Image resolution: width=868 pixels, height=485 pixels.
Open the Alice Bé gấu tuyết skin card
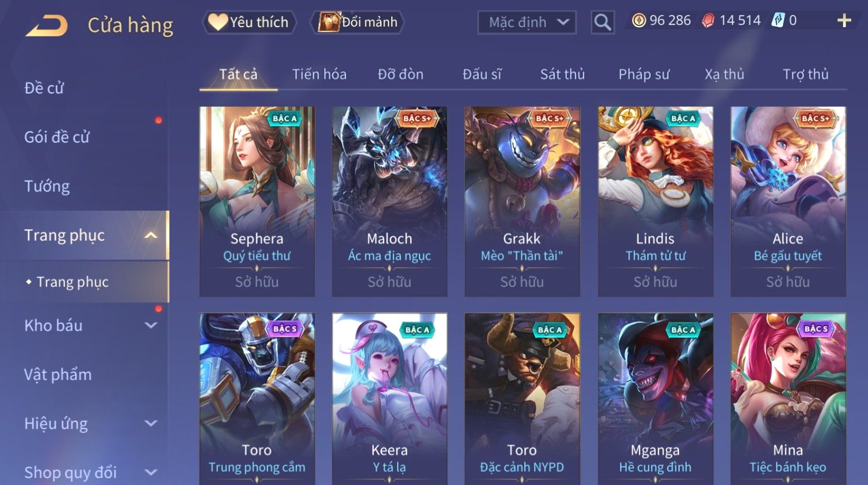(x=788, y=202)
